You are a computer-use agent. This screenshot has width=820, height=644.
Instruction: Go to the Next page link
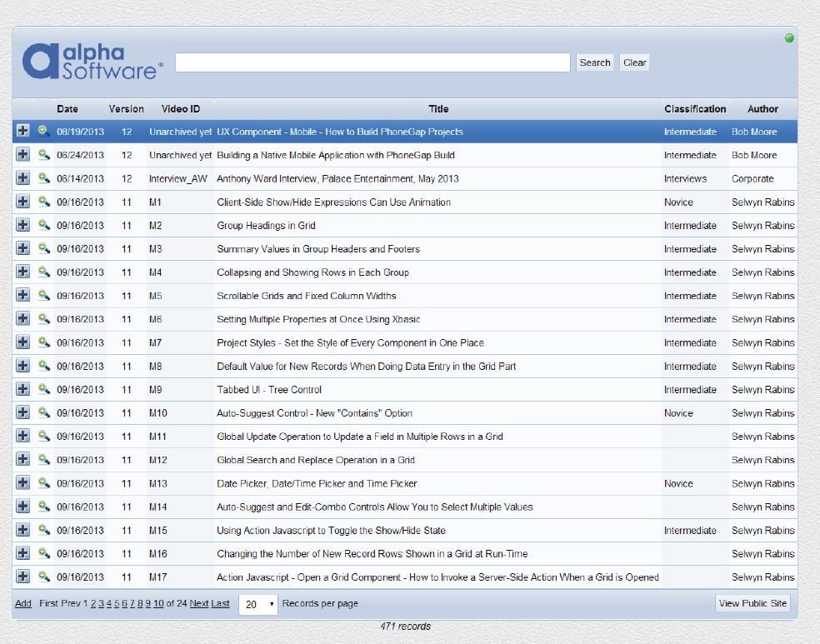199,603
